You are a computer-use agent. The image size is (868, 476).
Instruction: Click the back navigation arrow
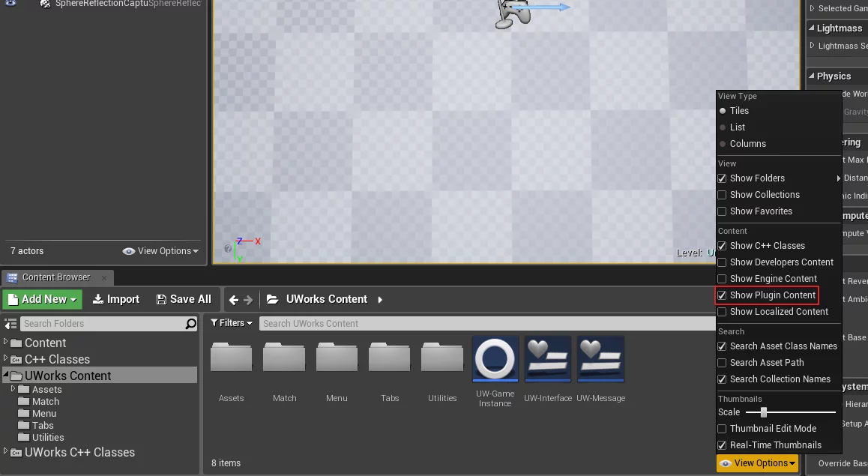coord(234,300)
